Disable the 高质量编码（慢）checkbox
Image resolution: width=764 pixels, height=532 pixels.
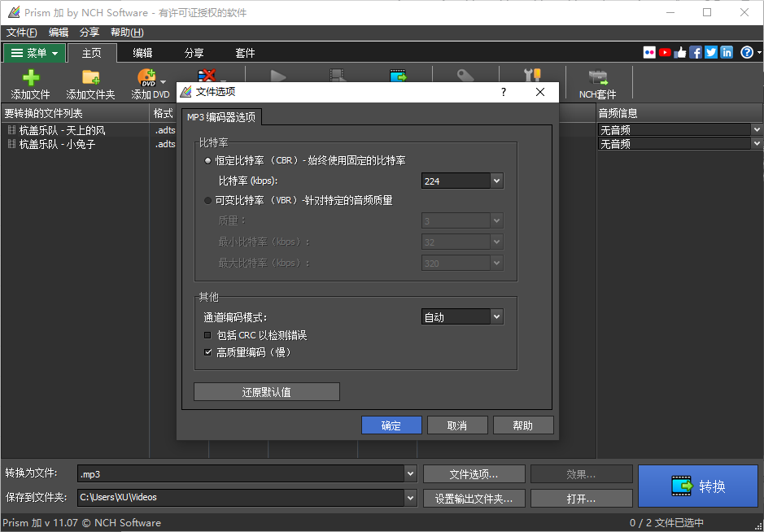tap(207, 352)
